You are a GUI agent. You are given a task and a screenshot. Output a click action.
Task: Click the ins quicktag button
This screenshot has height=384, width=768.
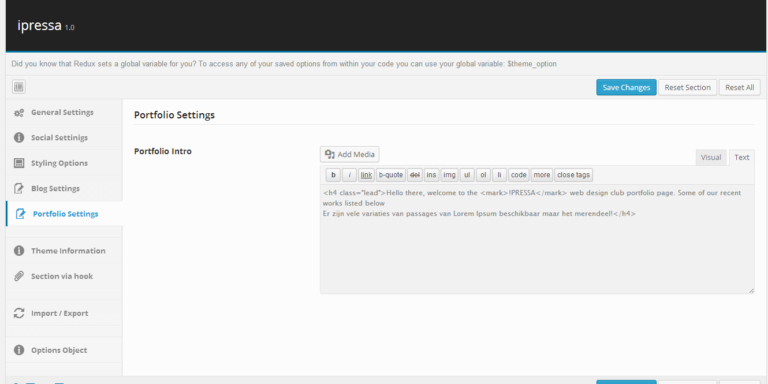point(432,175)
